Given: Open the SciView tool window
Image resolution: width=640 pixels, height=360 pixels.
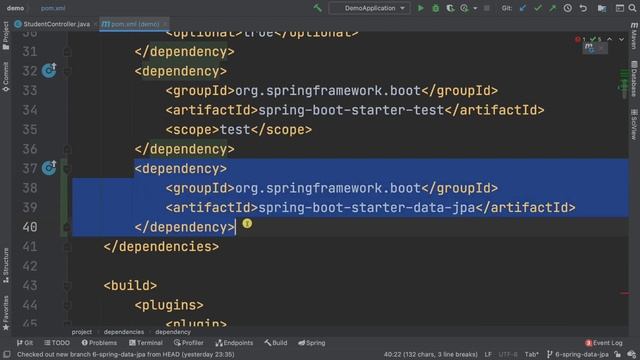Looking at the screenshot, I should (634, 124).
